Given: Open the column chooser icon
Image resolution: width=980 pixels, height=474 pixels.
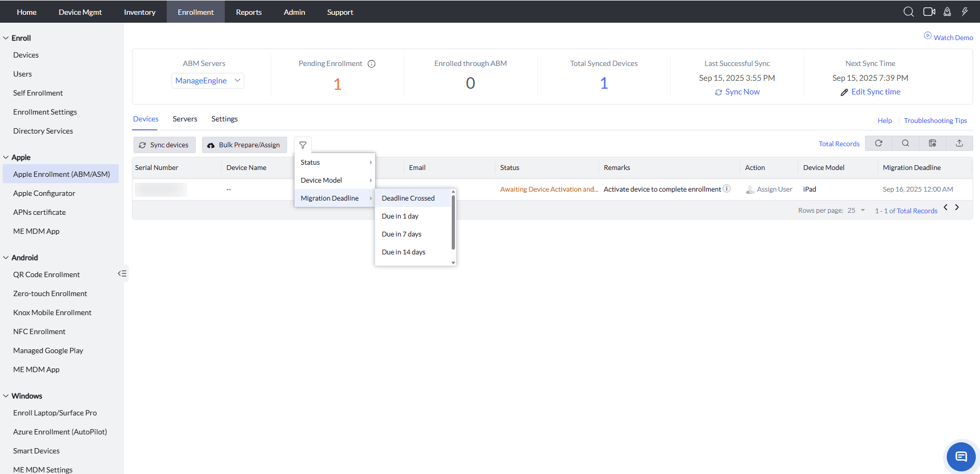Looking at the screenshot, I should point(933,143).
